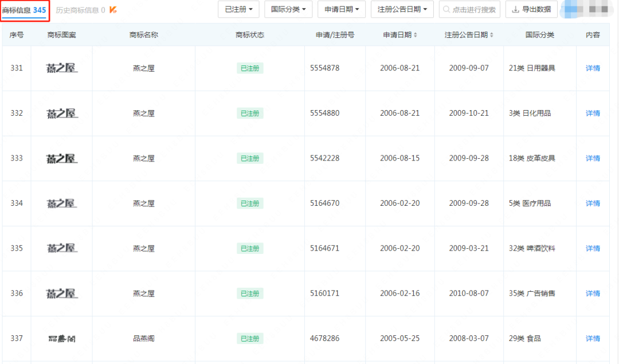Expand the 申请日期 filter dropdown
This screenshot has width=619, height=364.
point(342,9)
